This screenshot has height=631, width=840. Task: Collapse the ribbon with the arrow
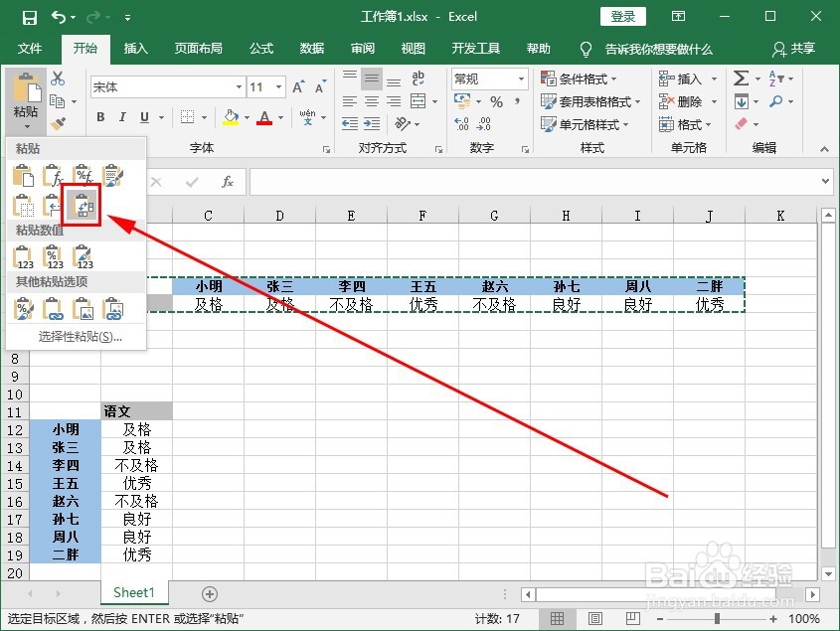[824, 149]
